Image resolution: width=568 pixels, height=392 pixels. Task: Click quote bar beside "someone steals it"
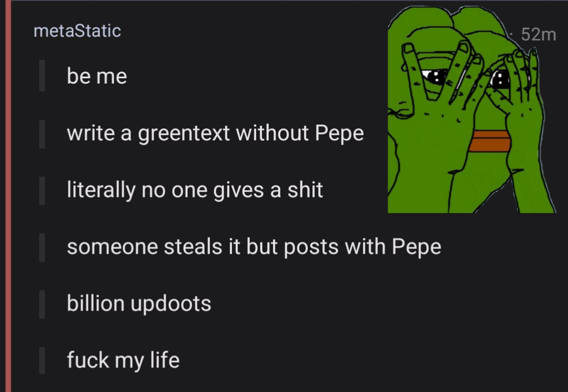42,248
